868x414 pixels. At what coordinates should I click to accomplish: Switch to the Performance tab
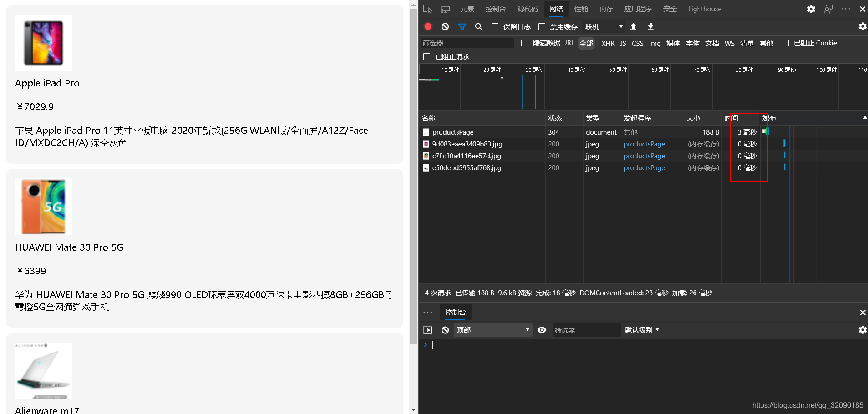tap(581, 9)
